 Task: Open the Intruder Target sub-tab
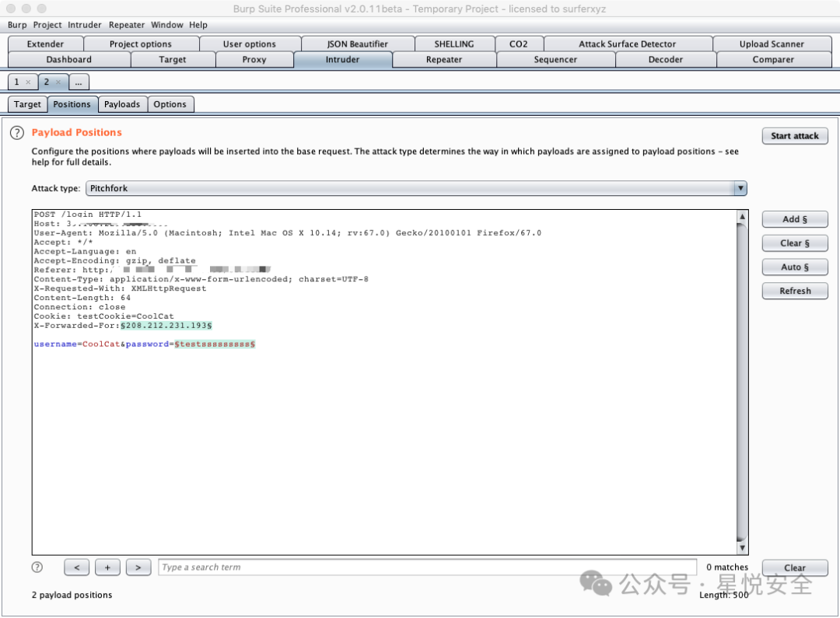[27, 104]
